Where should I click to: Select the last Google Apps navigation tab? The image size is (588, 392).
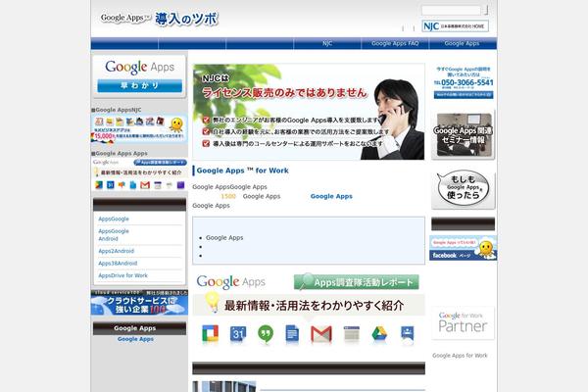pos(463,43)
